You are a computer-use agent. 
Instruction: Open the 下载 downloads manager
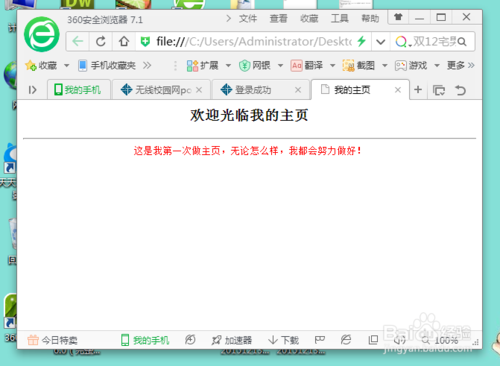tap(283, 340)
